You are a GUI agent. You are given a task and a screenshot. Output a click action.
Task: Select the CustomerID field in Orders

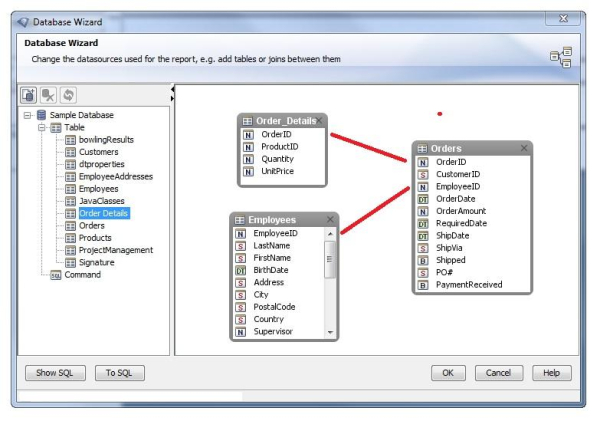click(458, 174)
